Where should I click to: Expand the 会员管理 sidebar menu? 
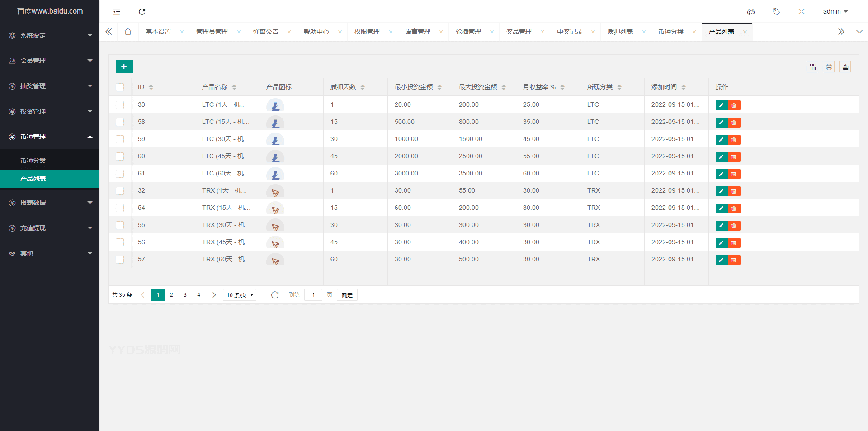click(x=50, y=61)
